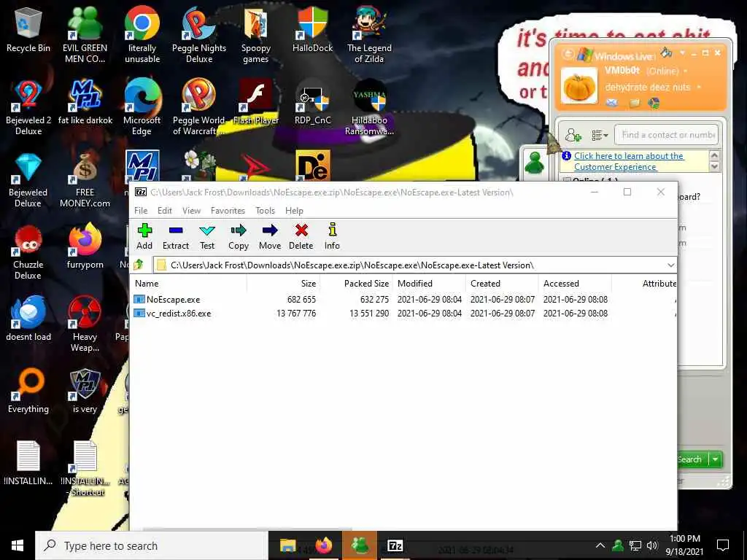The width and height of the screenshot is (747, 560).
Task: Open The Legend of Zilda shortcut
Action: 369,34
